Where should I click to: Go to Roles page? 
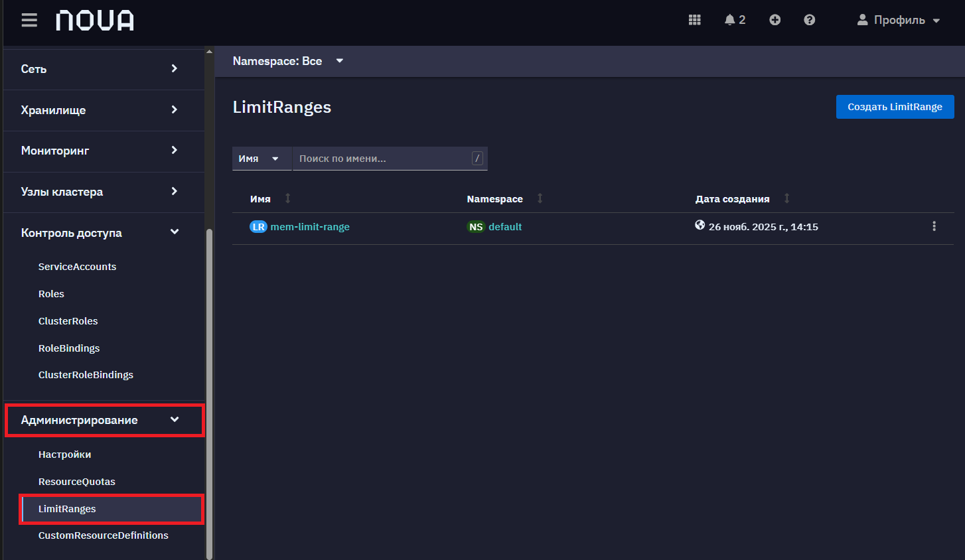51,294
